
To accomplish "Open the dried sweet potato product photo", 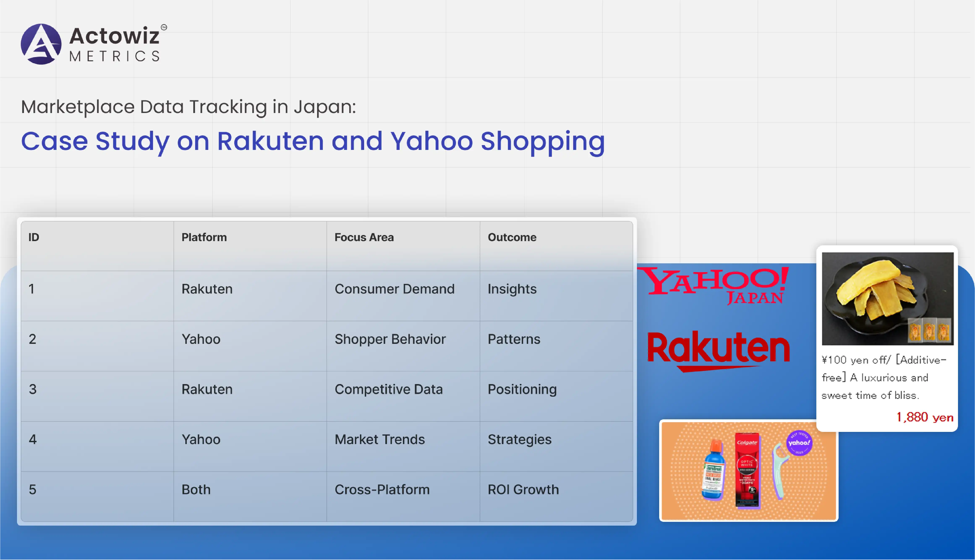I will [x=887, y=299].
